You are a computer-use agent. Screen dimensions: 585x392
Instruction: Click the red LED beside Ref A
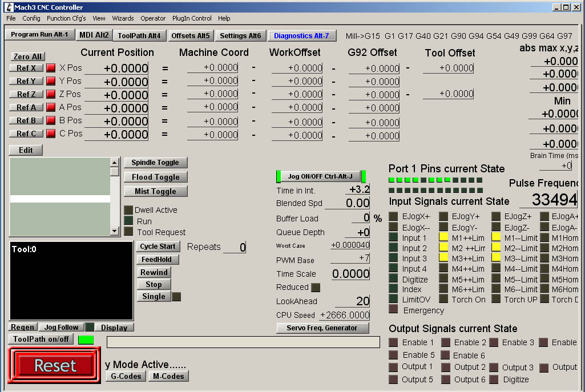tap(51, 107)
